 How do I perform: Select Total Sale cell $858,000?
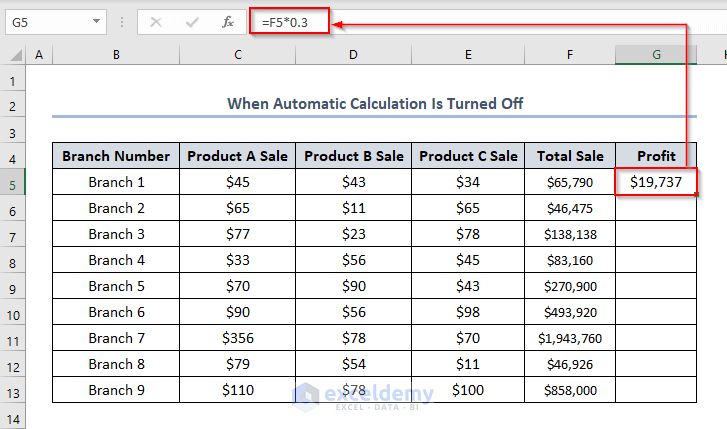[570, 390]
